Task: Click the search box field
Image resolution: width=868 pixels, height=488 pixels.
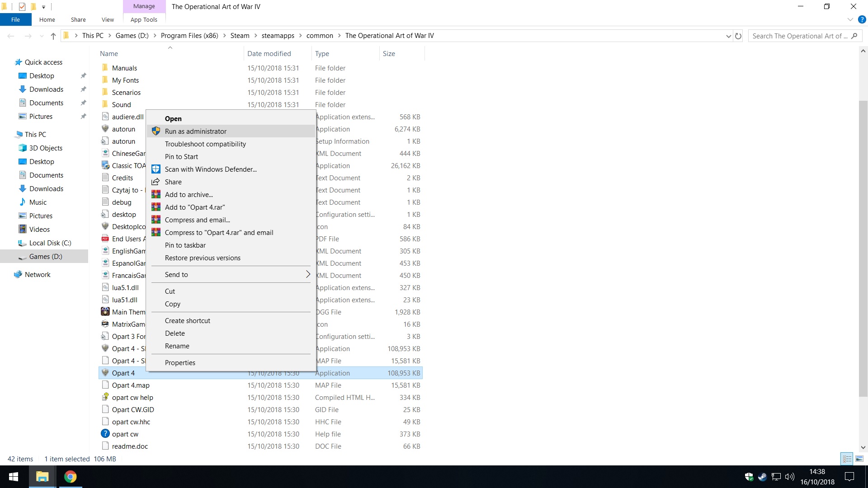Action: (x=805, y=36)
